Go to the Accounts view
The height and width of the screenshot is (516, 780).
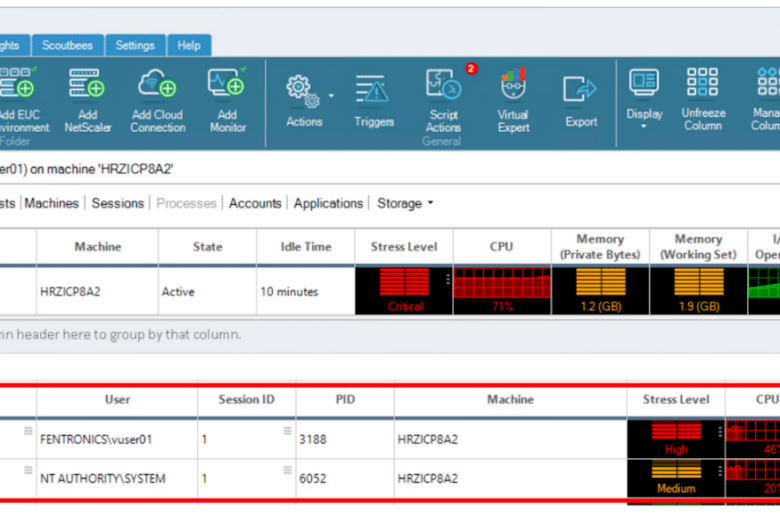255,204
